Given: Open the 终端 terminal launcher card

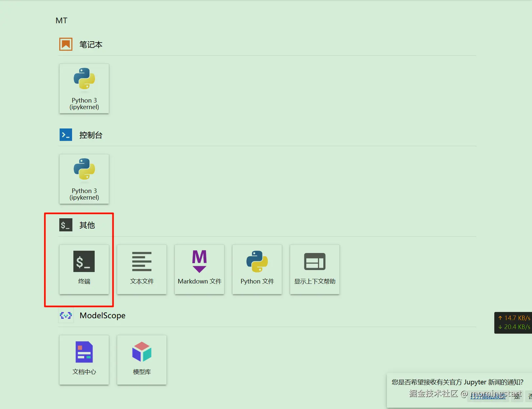Looking at the screenshot, I should click(84, 269).
